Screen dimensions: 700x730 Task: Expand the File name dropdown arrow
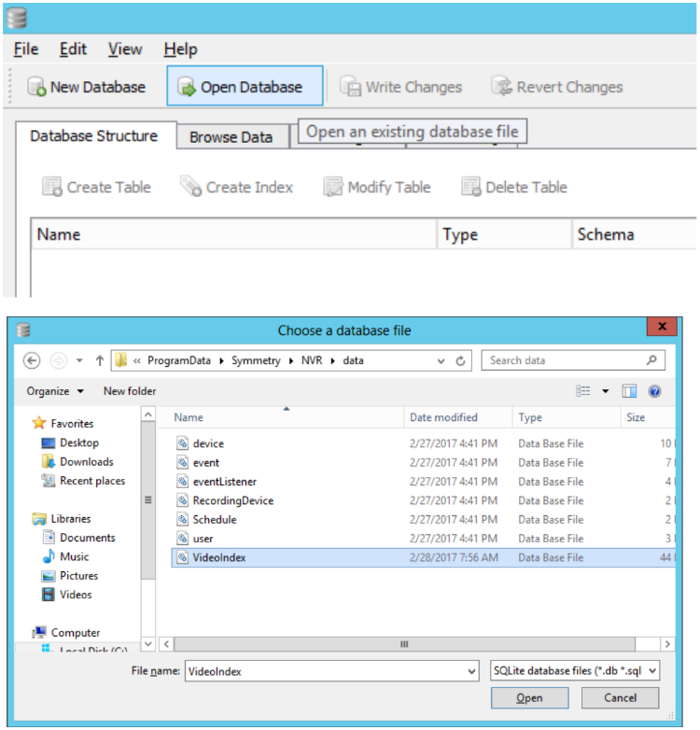pyautogui.click(x=472, y=671)
